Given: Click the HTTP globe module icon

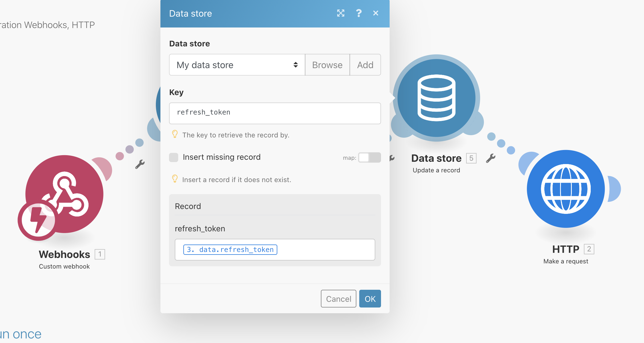Looking at the screenshot, I should [x=566, y=189].
